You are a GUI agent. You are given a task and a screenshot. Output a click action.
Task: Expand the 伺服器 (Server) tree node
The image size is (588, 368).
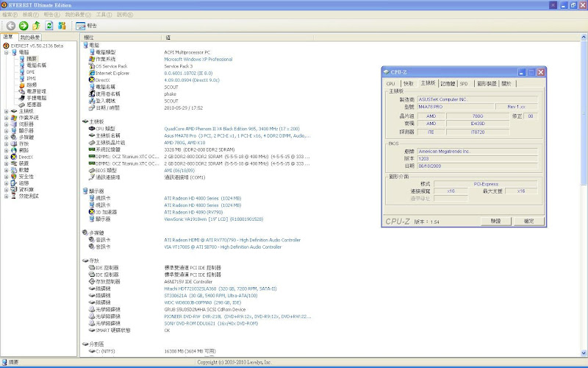point(7,124)
